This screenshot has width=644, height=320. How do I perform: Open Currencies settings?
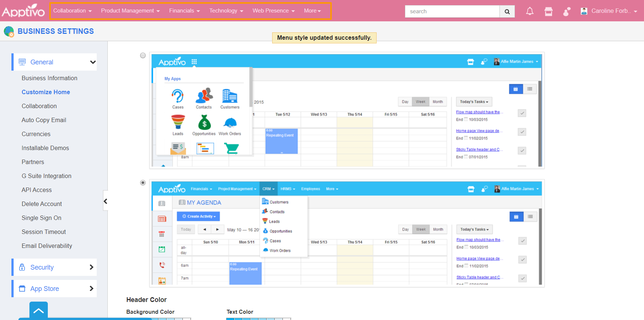coord(36,134)
